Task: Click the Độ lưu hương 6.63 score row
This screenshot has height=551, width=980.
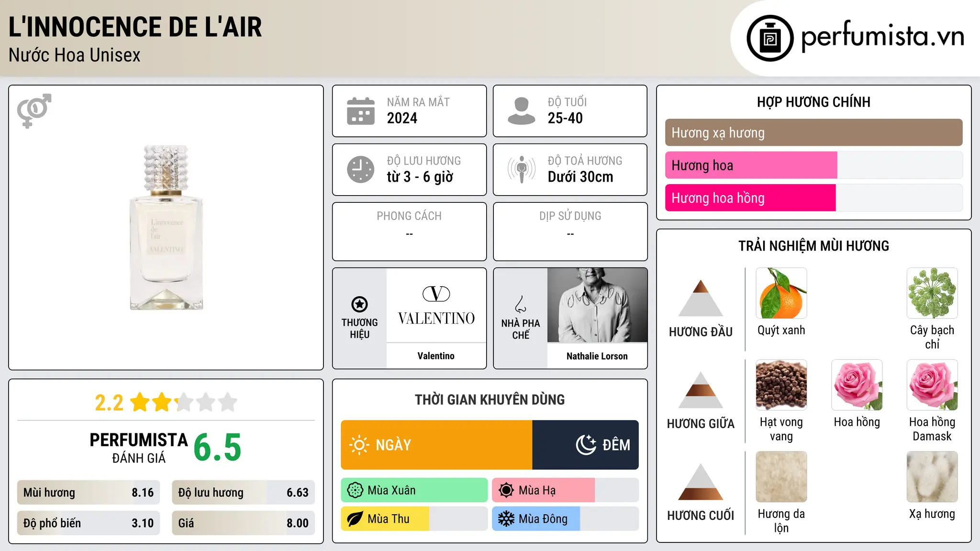Action: (x=243, y=493)
